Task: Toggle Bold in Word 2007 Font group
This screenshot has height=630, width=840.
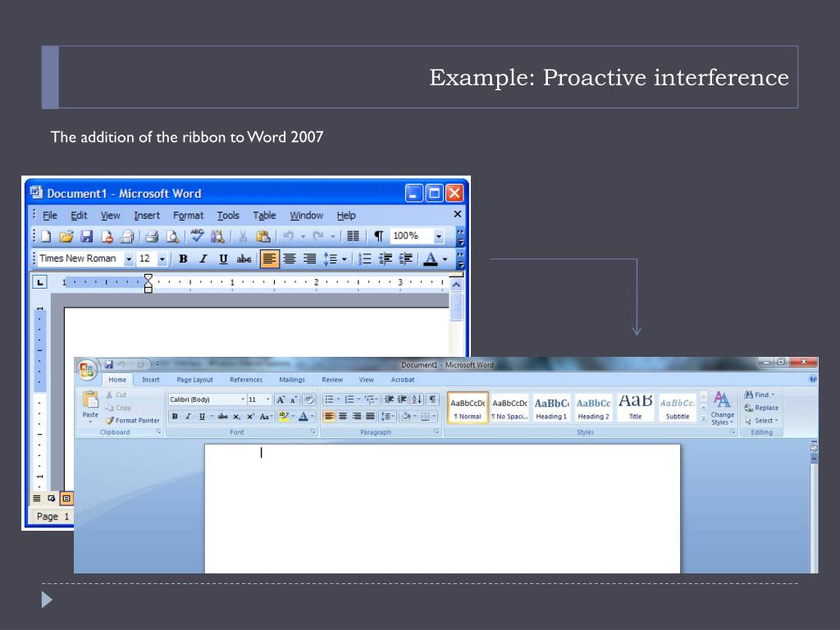Action: click(x=175, y=417)
